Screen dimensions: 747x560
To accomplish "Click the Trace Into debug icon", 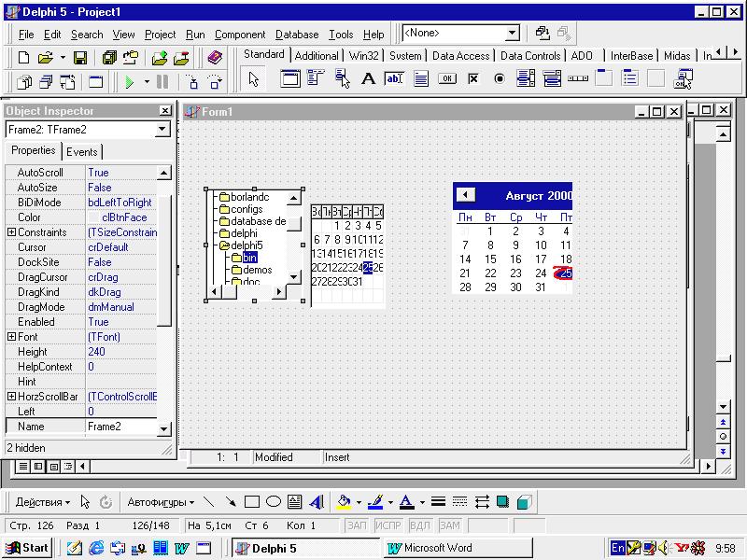I will [x=193, y=82].
